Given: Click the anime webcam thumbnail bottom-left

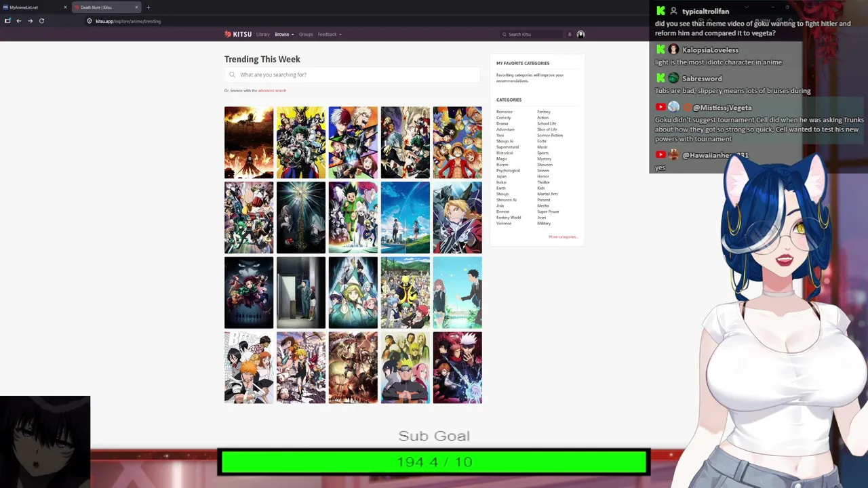Looking at the screenshot, I should pyautogui.click(x=45, y=441).
